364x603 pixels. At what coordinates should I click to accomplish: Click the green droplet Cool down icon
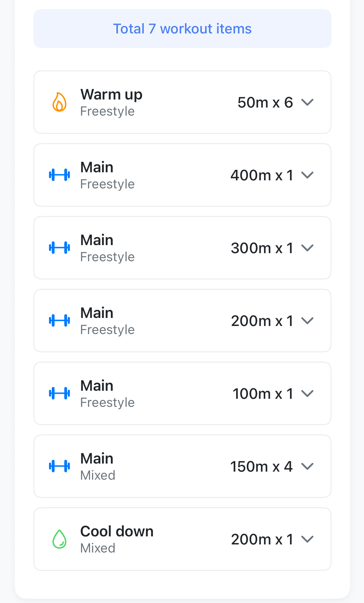pyautogui.click(x=59, y=539)
